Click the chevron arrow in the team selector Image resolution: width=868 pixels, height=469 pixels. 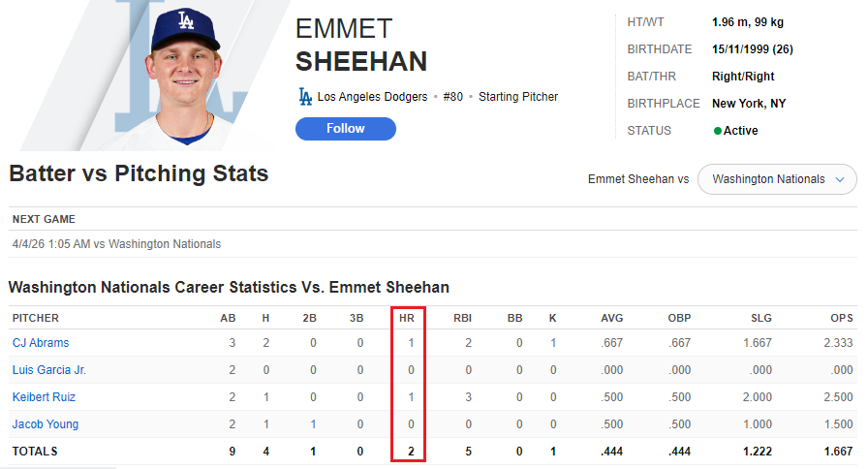click(x=839, y=179)
